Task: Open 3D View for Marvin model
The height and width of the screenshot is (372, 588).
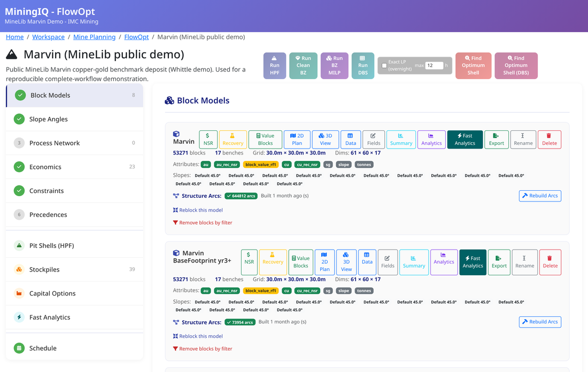Action: (325, 139)
